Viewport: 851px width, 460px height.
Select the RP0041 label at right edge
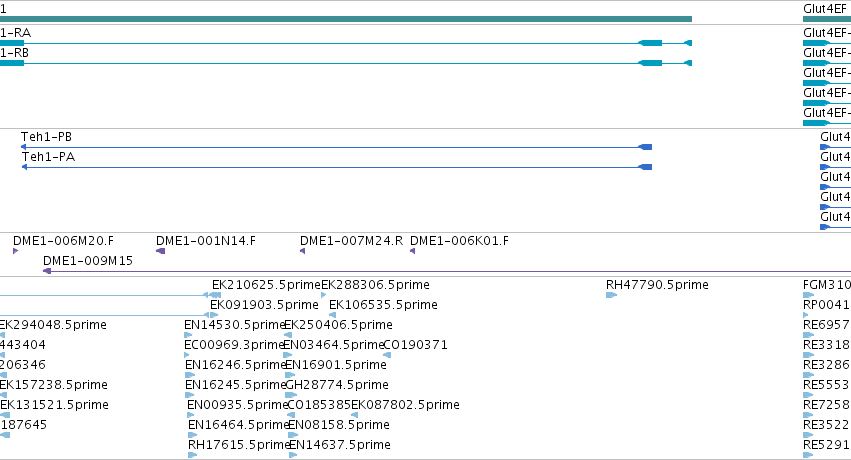pyautogui.click(x=827, y=305)
